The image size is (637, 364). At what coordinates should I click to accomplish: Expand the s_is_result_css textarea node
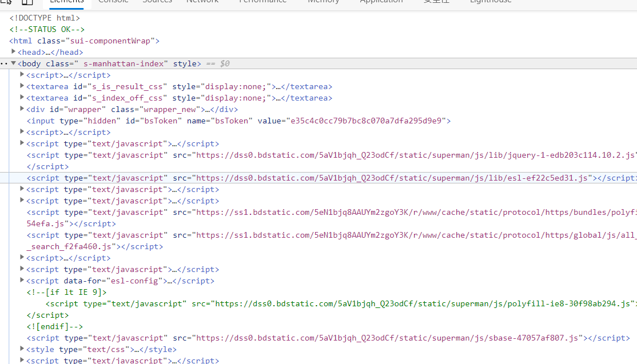point(22,86)
